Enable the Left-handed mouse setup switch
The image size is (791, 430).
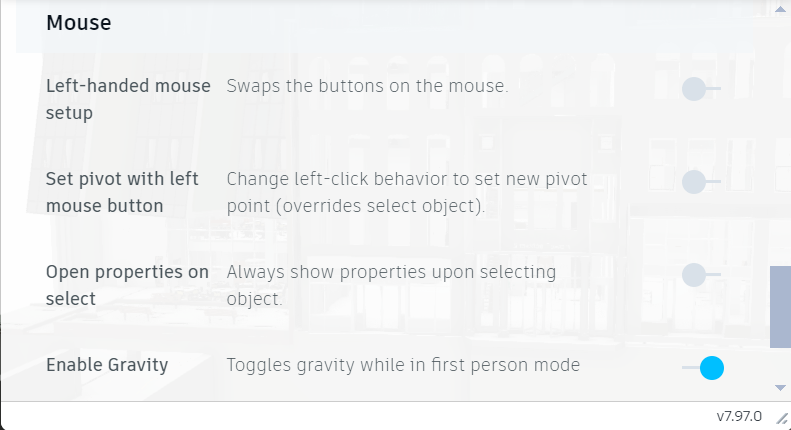(x=700, y=90)
